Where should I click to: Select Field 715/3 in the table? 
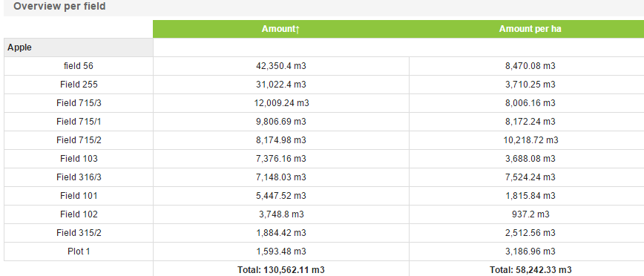79,103
